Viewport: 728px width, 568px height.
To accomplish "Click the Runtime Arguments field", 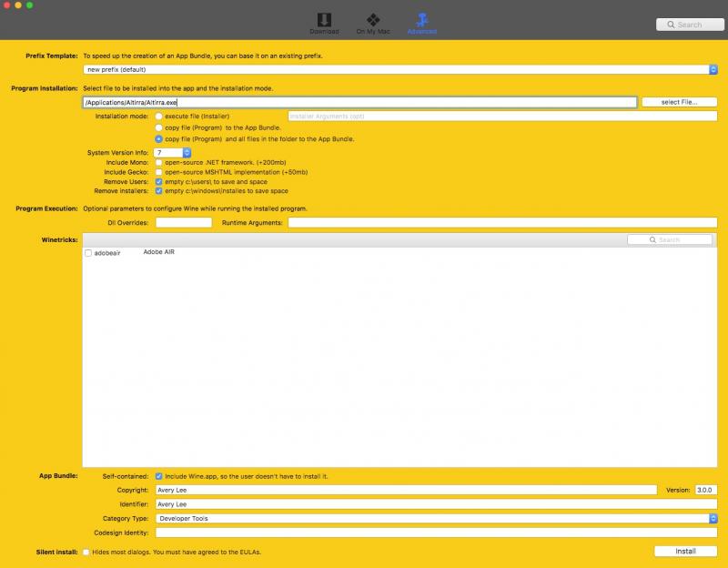I will [x=502, y=223].
